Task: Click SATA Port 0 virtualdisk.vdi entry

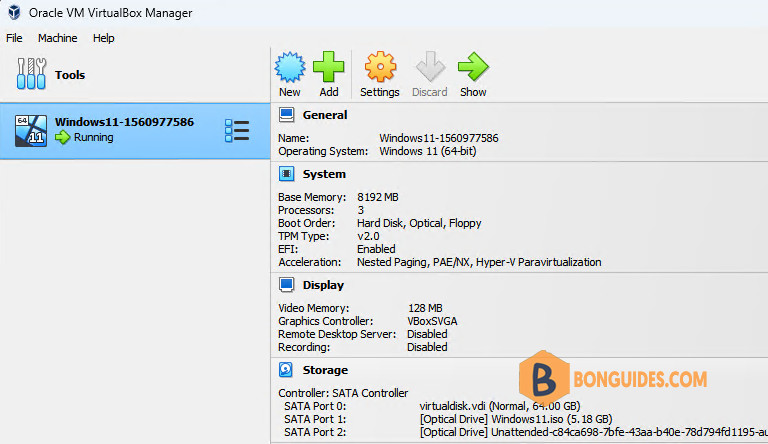Action: coord(500,406)
